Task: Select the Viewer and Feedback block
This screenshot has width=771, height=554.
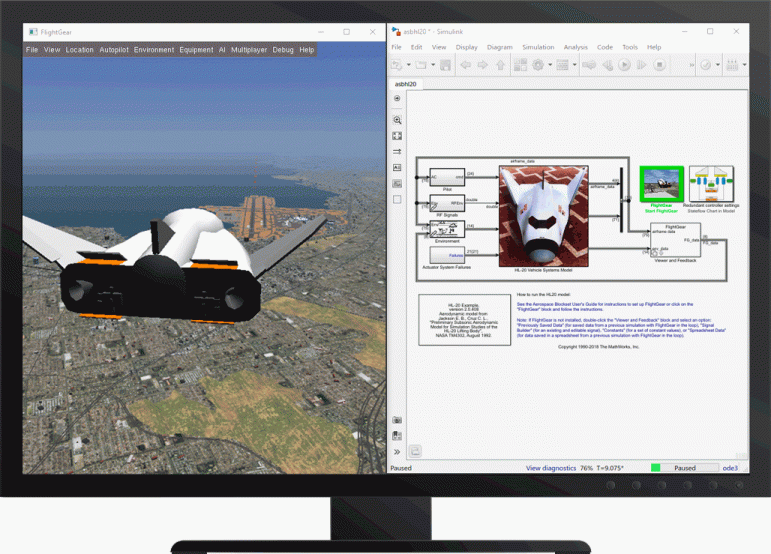Action: click(675, 240)
